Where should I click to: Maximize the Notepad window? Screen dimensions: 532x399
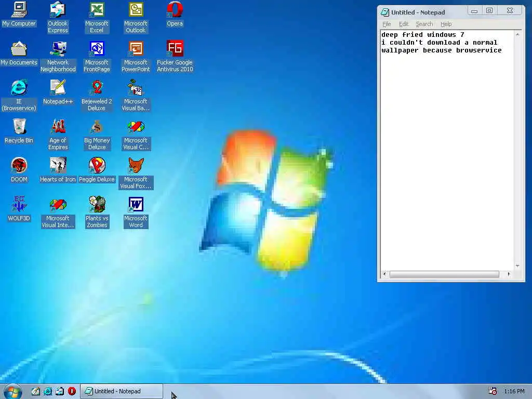tap(489, 11)
